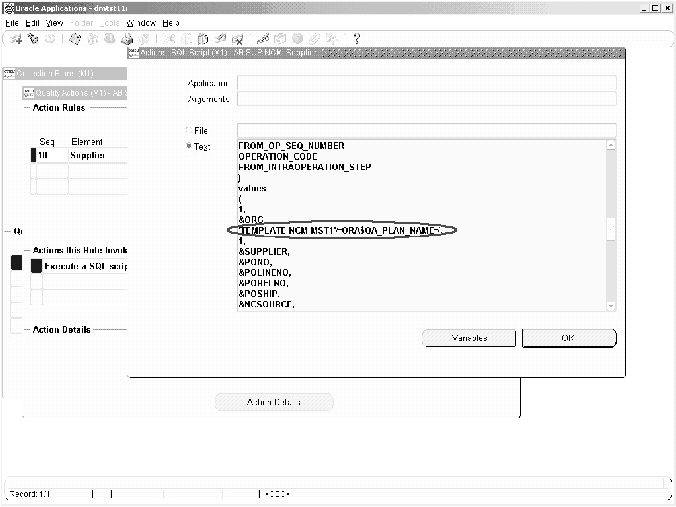Click the &PORELNO, line in the script
This screenshot has width=676, height=507.
point(263,283)
